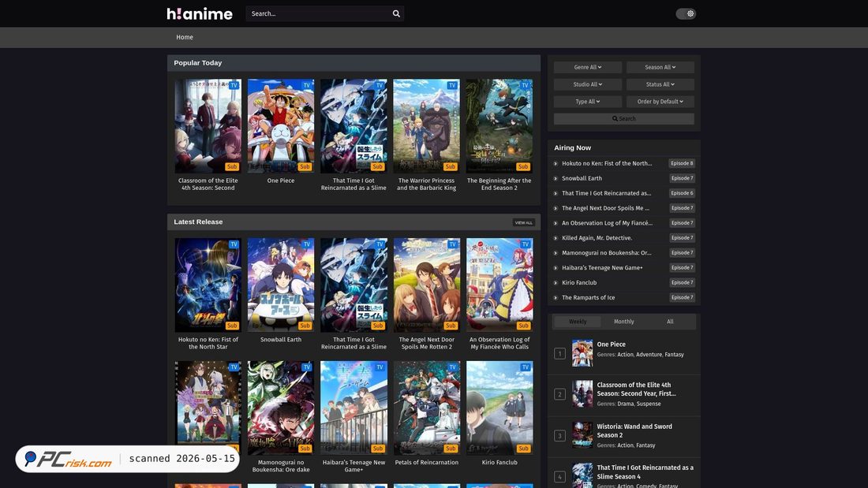
Task: Click arrow icon beside Kirio Fanclub in Airing Now
Action: [x=556, y=283]
